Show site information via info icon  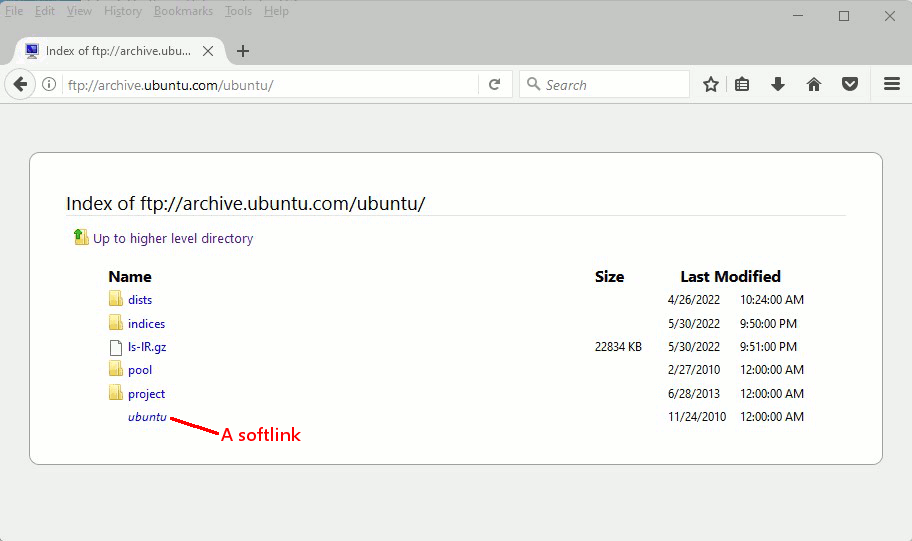49,84
